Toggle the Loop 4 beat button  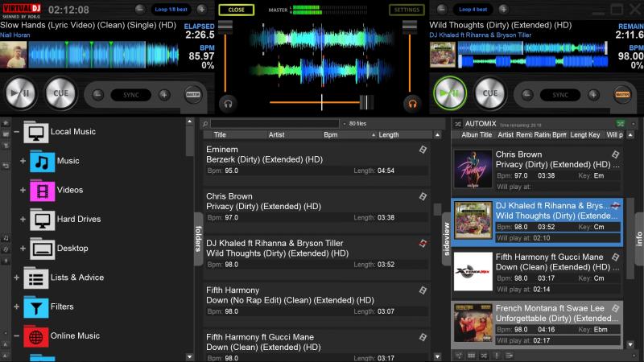473,9
